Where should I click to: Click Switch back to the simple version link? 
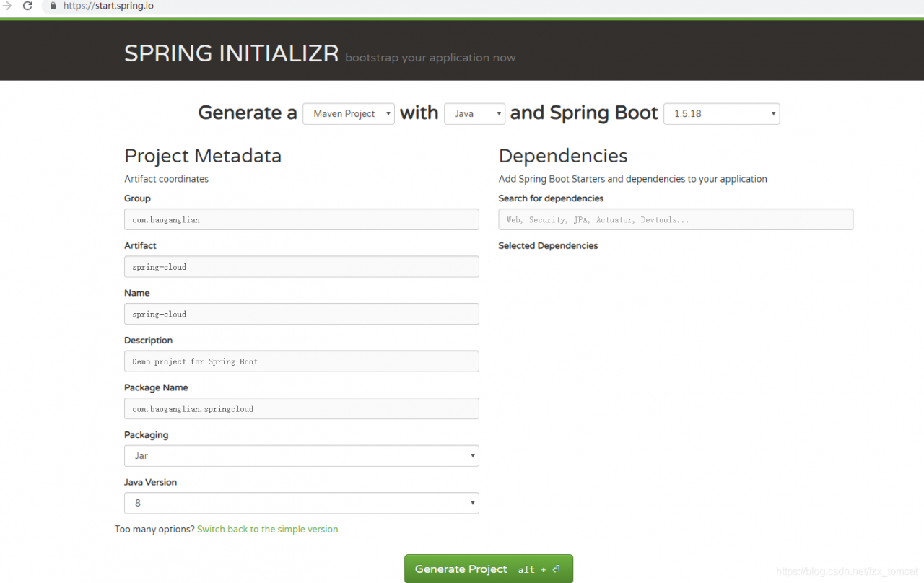[x=269, y=529]
